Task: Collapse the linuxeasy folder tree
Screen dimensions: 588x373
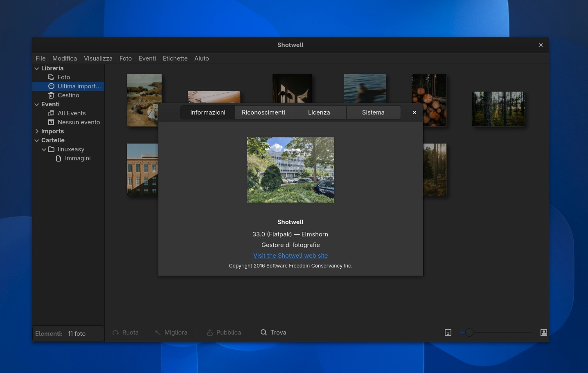Action: coord(44,149)
